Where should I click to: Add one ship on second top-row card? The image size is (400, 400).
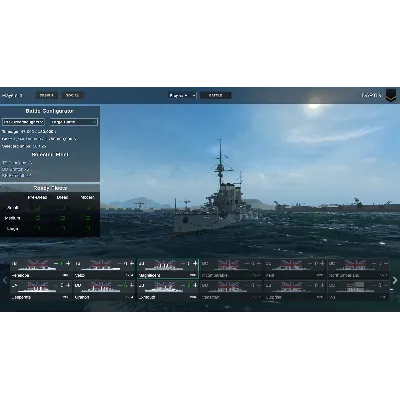tap(132, 263)
